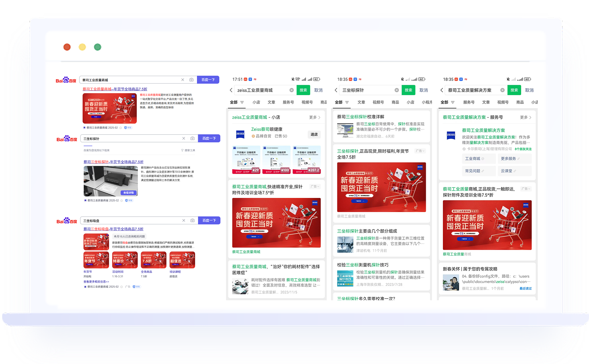Viewport: 589px width, 364px height.
Task: Click the red macOS-style window dot
Action: pos(67,47)
